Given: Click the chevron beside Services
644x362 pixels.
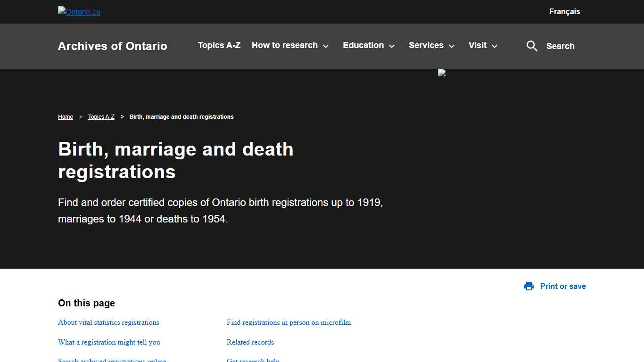Looking at the screenshot, I should [x=452, y=46].
